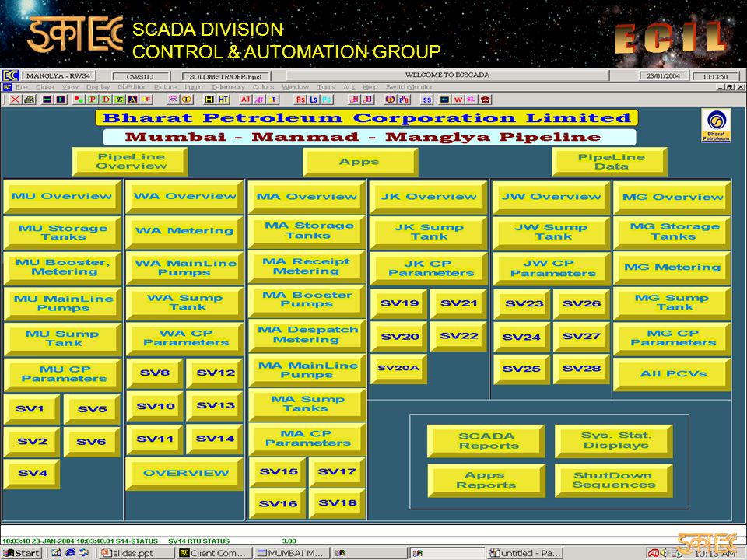Click the red AT toolbar icon
Viewport: 747px width, 560px height.
point(245,100)
